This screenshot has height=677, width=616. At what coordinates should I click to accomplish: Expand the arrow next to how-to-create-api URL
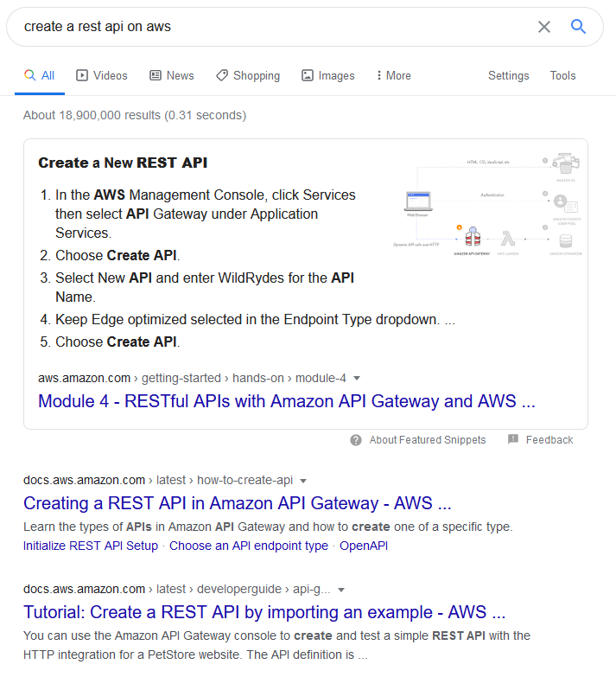tap(303, 481)
